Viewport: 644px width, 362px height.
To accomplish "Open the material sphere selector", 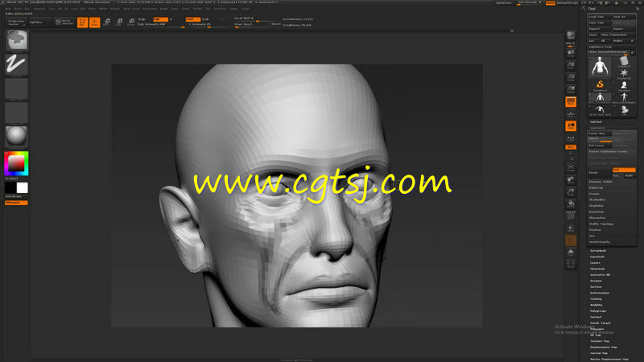I will 16,136.
